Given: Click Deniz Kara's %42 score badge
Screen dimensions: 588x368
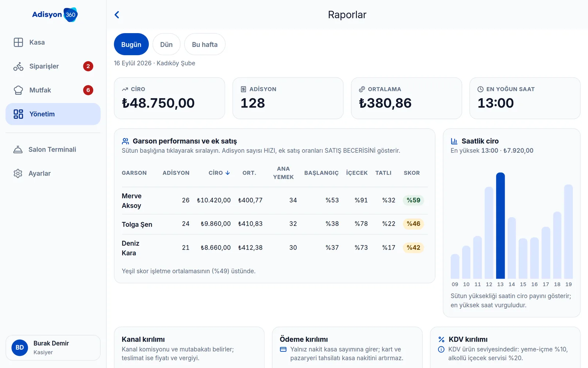Looking at the screenshot, I should click(x=413, y=248).
